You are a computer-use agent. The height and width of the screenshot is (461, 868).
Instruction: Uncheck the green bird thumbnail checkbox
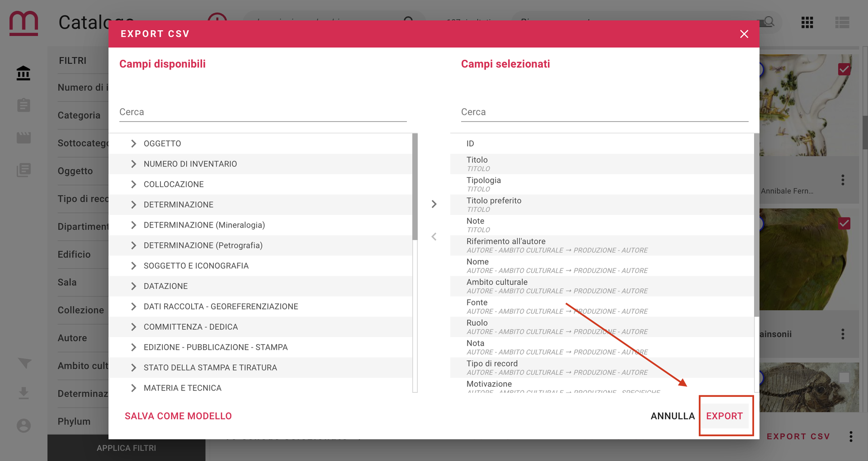point(844,223)
